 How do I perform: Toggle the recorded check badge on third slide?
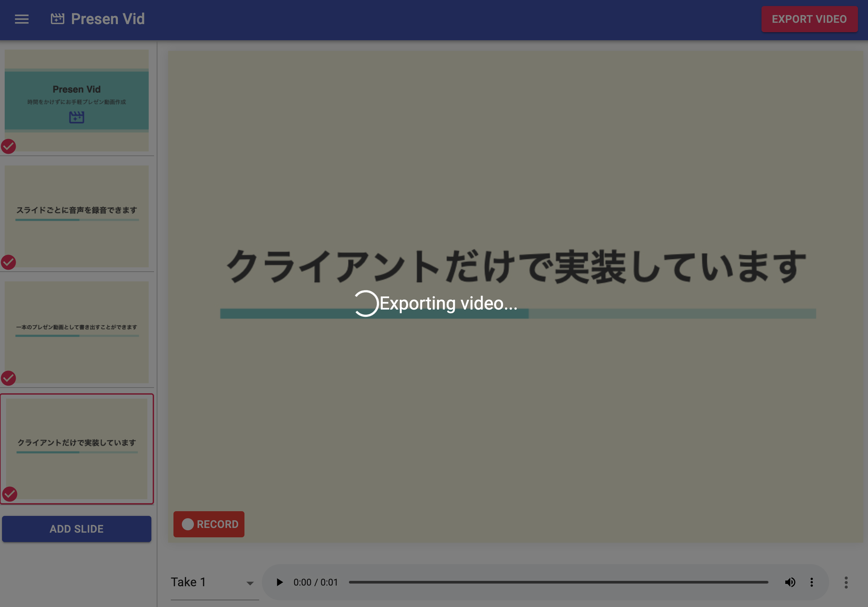click(9, 378)
